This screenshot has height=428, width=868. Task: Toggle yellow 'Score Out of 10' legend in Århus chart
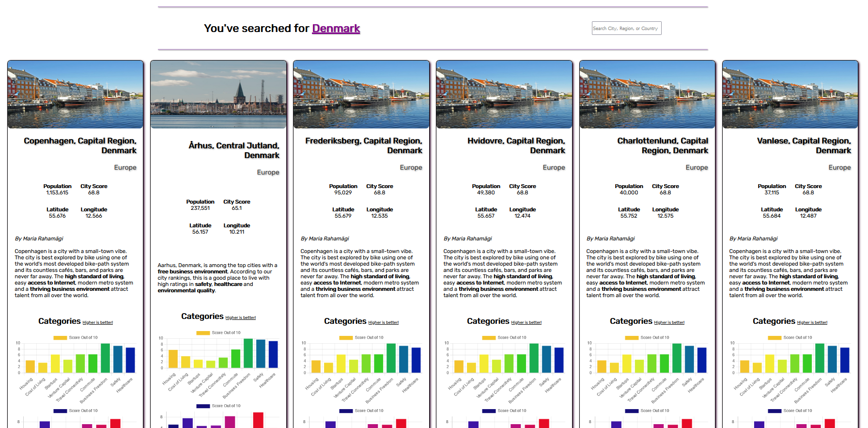tap(218, 333)
